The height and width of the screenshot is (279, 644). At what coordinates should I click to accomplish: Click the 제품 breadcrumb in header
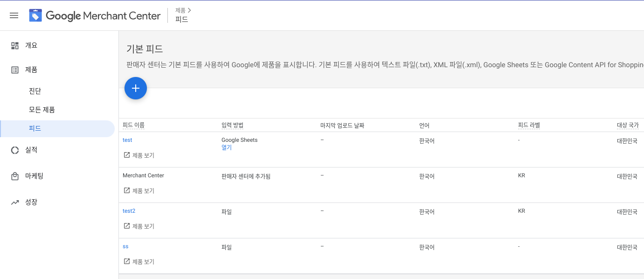tap(180, 10)
